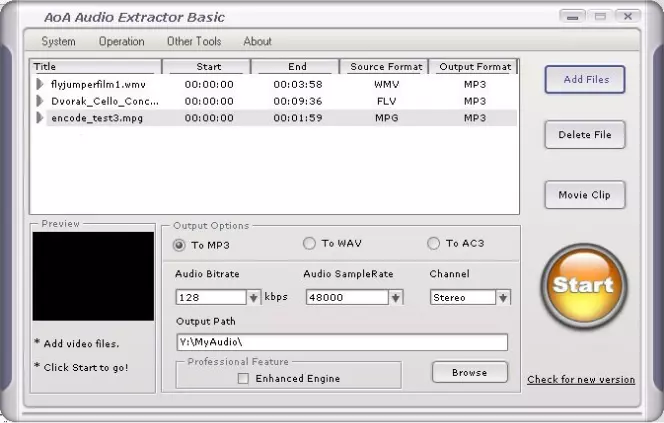Click the Stereo channel combo field

(463, 298)
